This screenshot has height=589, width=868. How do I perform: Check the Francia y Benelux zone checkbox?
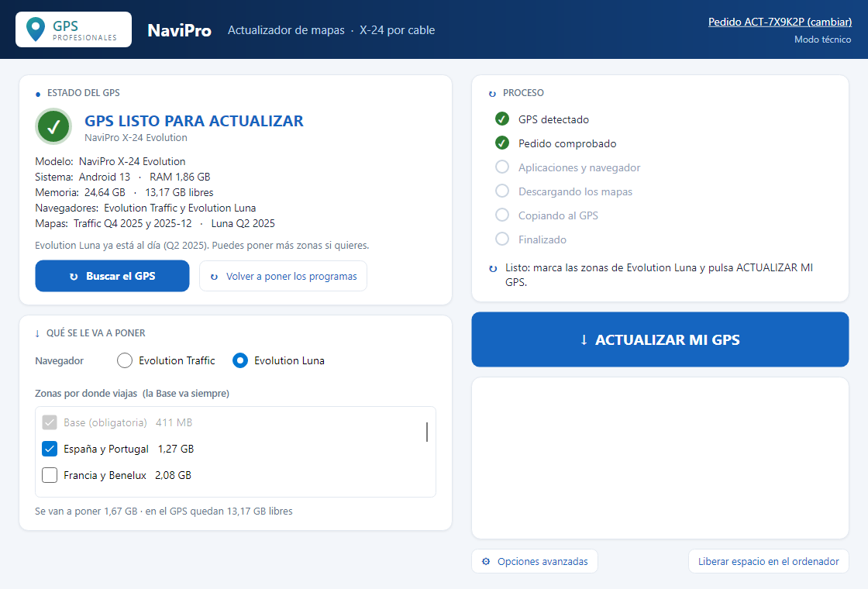pyautogui.click(x=50, y=475)
